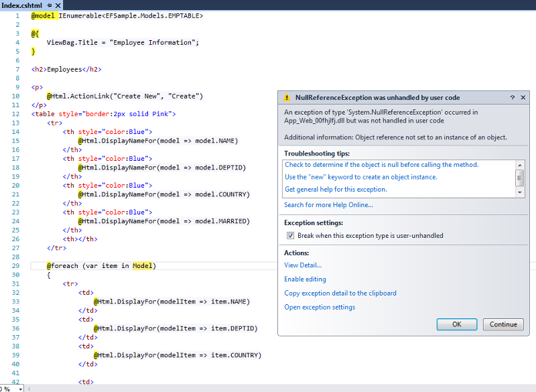Click the 'Enable editing' action link
Viewport: 536px width, 392px height.
point(304,279)
